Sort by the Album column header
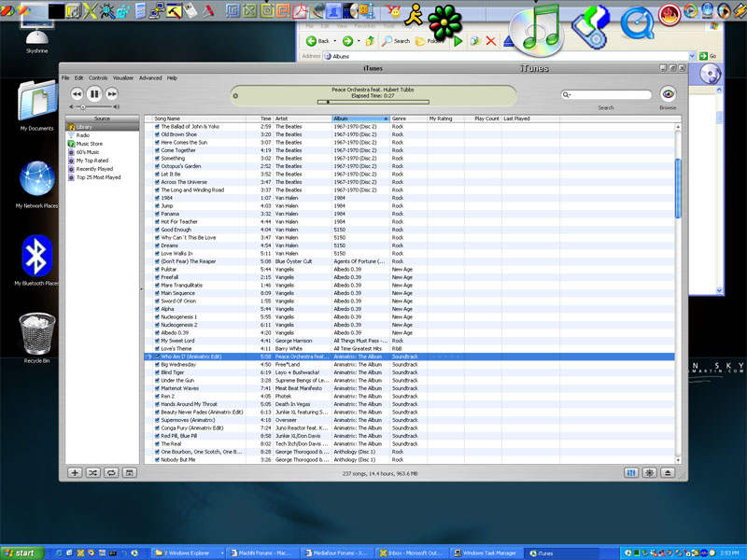This screenshot has height=560, width=747. click(360, 119)
